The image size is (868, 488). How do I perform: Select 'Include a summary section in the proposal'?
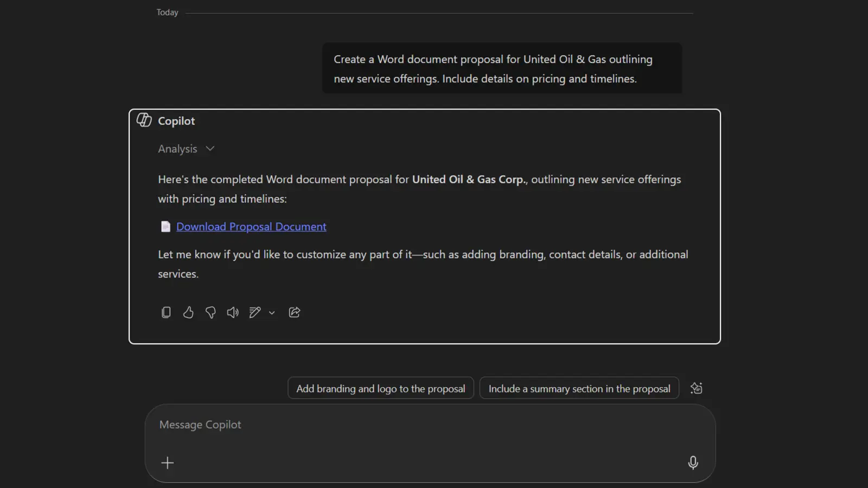579,388
